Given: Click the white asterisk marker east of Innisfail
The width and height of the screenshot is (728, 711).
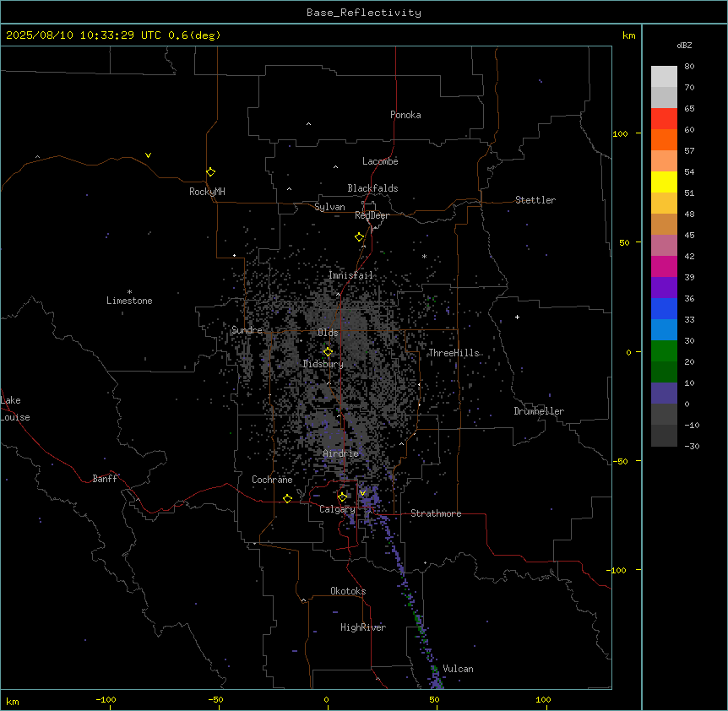Looking at the screenshot, I should [x=424, y=256].
